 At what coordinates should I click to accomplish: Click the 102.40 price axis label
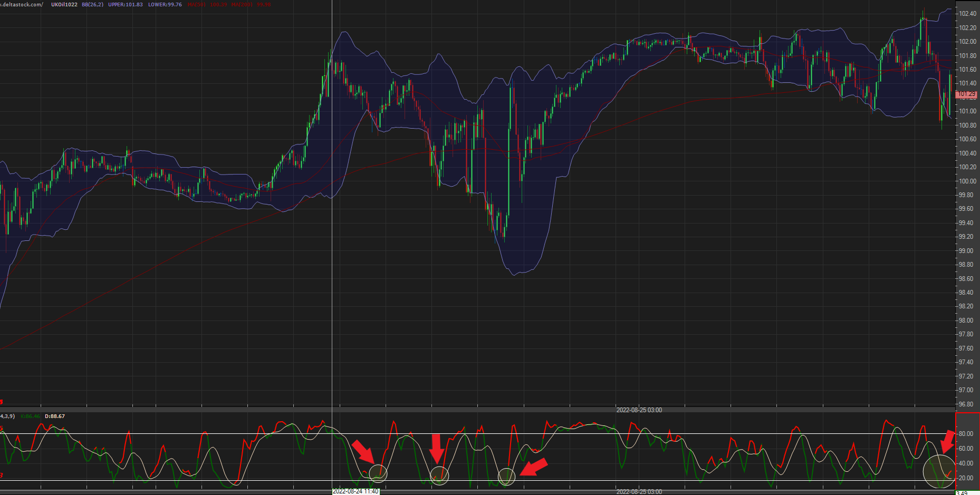(967, 14)
